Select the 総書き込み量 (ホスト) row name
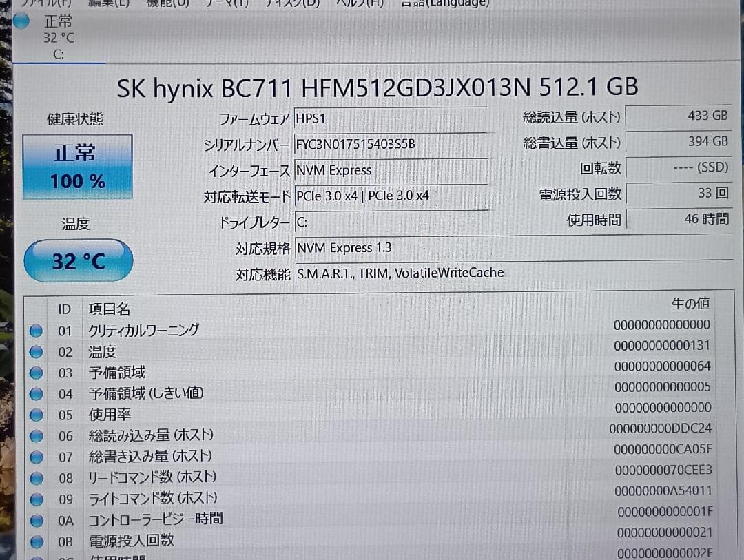This screenshot has height=560, width=744. [150, 457]
